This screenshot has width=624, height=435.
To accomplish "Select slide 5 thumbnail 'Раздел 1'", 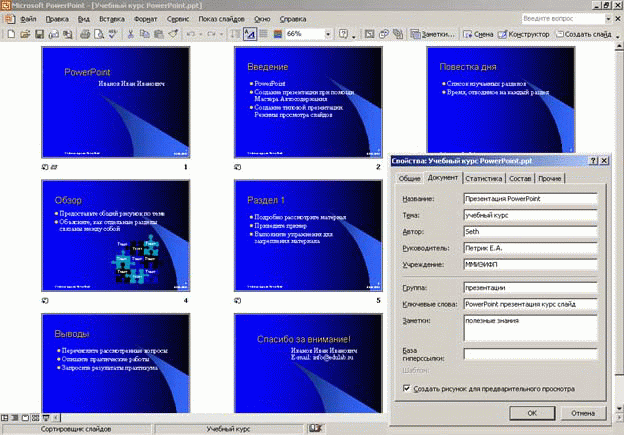I will coord(308,236).
